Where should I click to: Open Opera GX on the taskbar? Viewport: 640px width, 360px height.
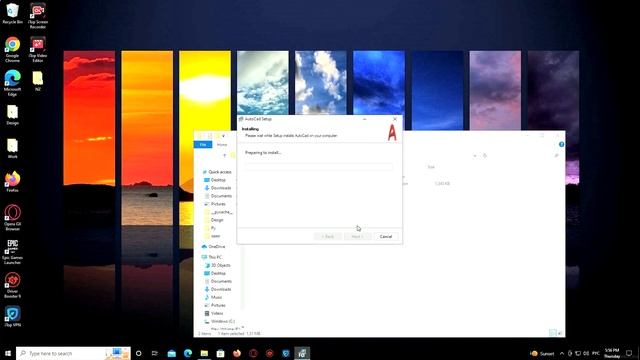click(x=253, y=353)
